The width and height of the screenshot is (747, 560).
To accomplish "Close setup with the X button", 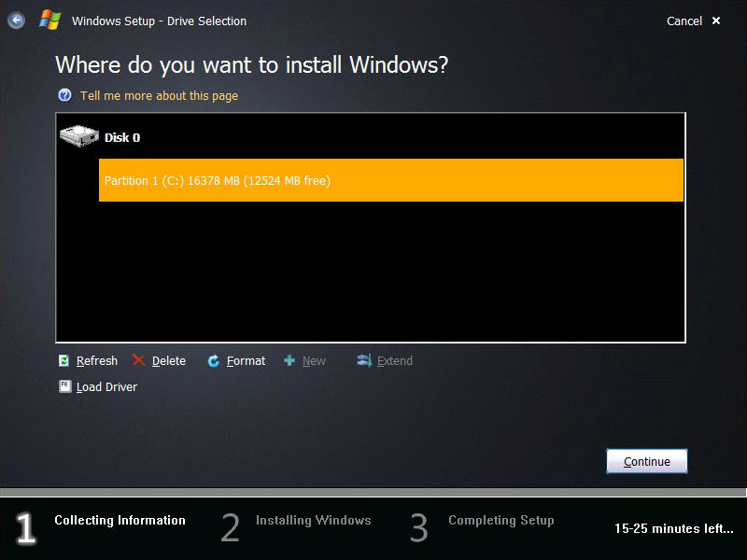I will point(715,21).
